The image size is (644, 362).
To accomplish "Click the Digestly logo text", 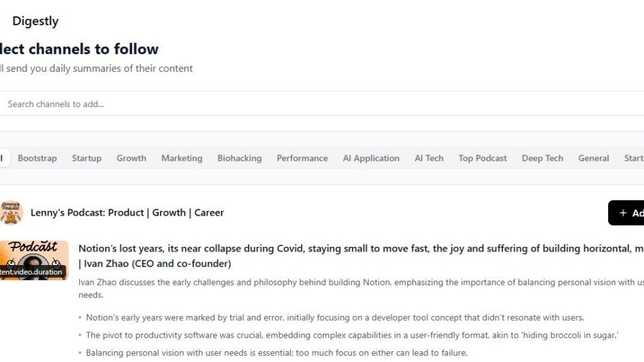I will 35,21.
